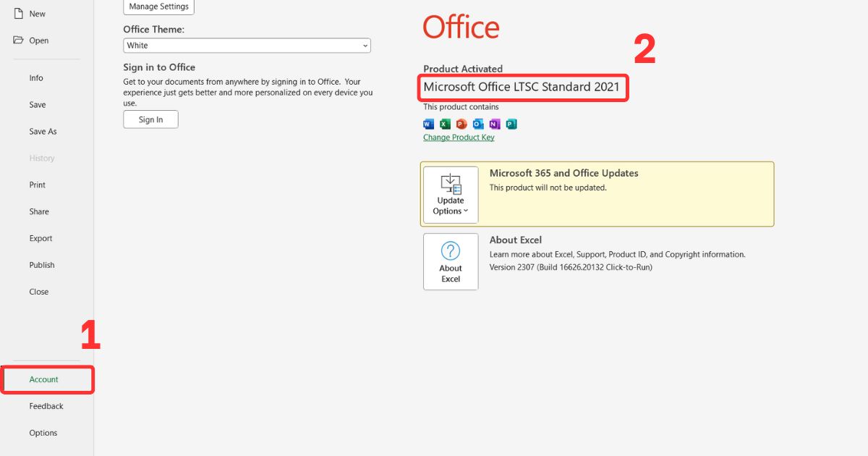
Task: Open the Export page
Action: [41, 239]
